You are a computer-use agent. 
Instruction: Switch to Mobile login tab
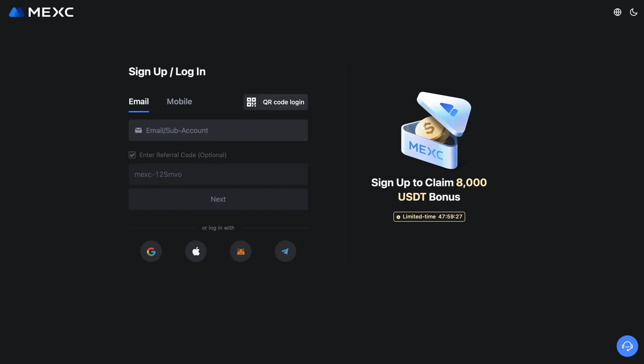coord(179,102)
